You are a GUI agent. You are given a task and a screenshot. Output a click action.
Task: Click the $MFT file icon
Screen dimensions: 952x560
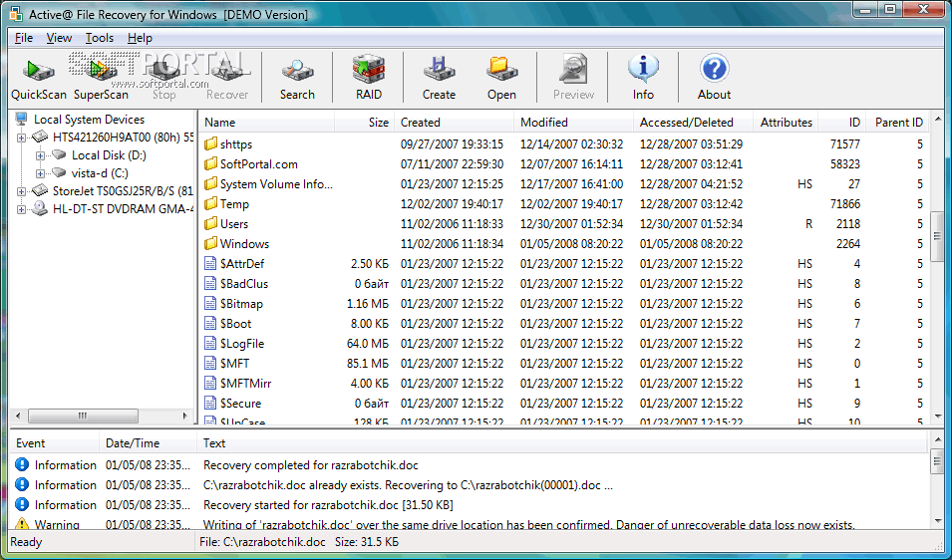(x=210, y=363)
